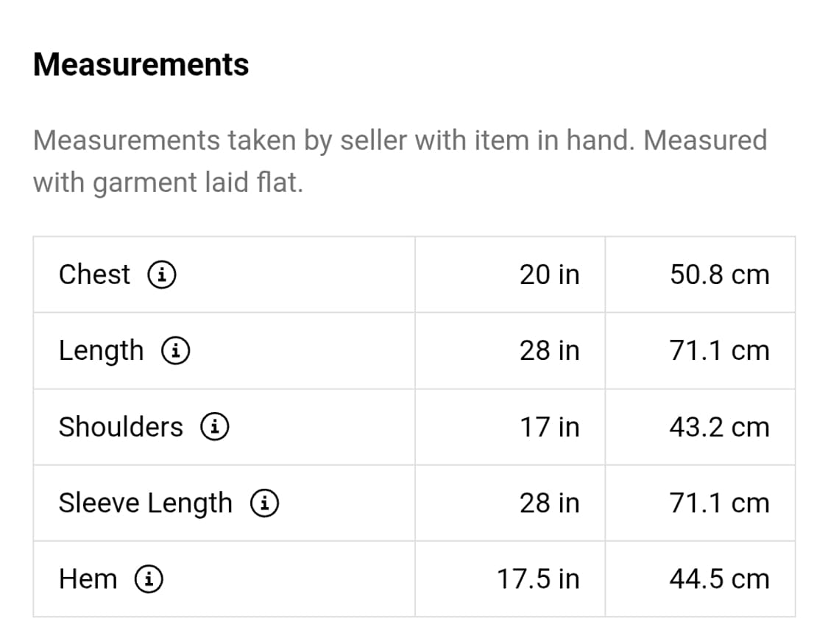This screenshot has width=828, height=644.
Task: Show info for Shoulders measurement
Action: (215, 427)
